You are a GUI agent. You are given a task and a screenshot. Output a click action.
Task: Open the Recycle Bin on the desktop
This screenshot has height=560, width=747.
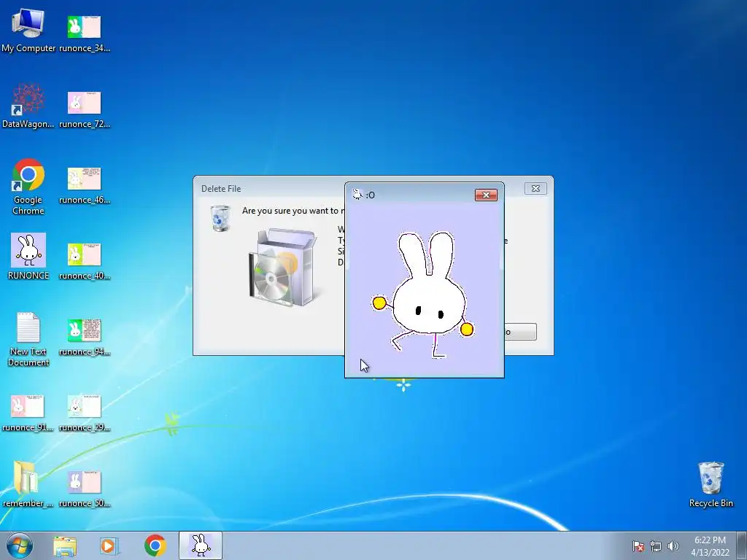click(711, 484)
